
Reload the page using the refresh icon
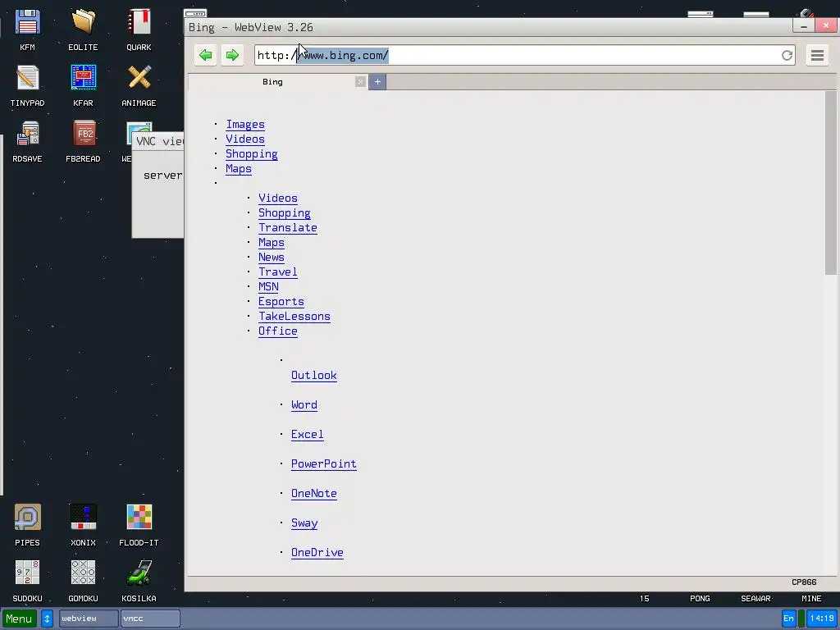point(787,55)
